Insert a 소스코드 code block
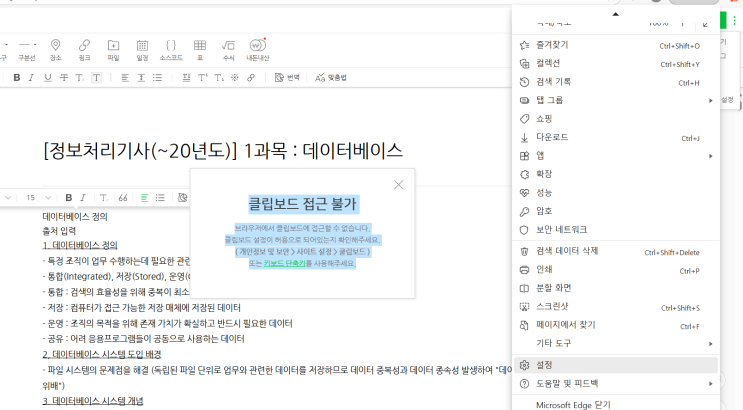Screen dimensions: 743x410 (171, 50)
